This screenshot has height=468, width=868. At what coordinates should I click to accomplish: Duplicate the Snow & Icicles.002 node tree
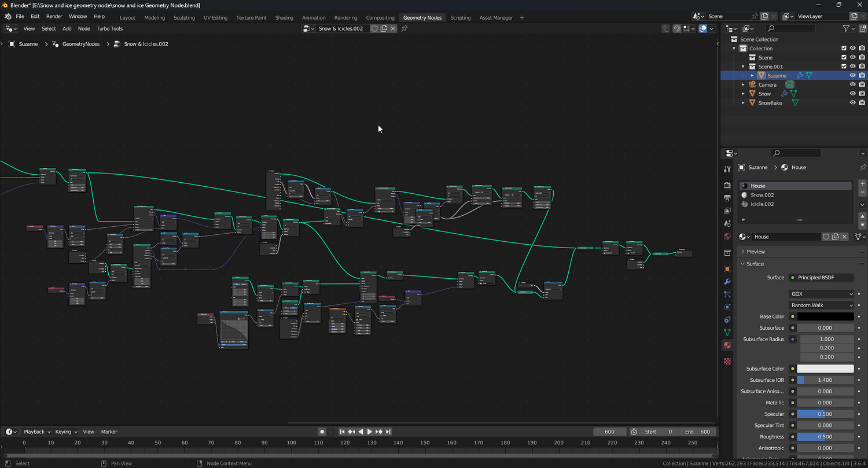(x=384, y=28)
